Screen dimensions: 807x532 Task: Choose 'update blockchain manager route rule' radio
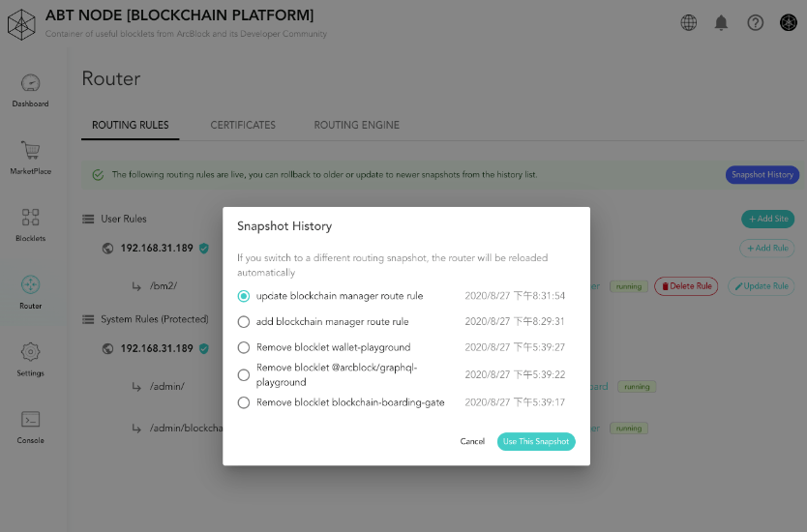[244, 296]
